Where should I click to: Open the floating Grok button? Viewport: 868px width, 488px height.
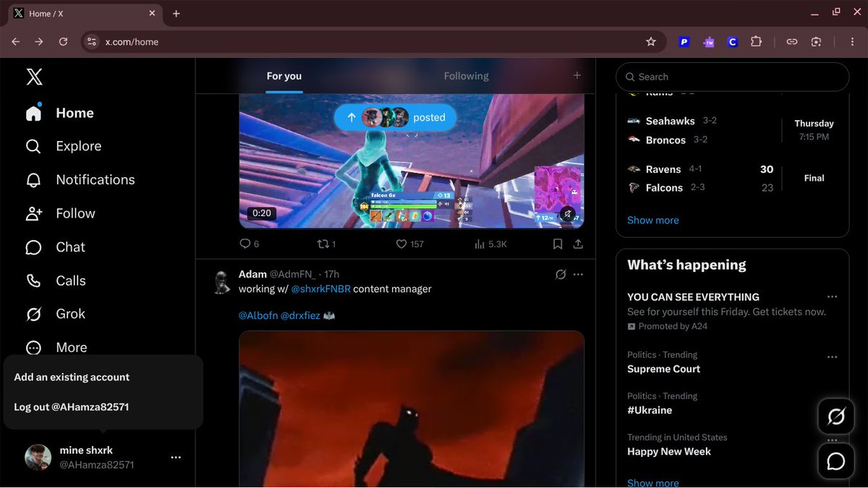(836, 416)
